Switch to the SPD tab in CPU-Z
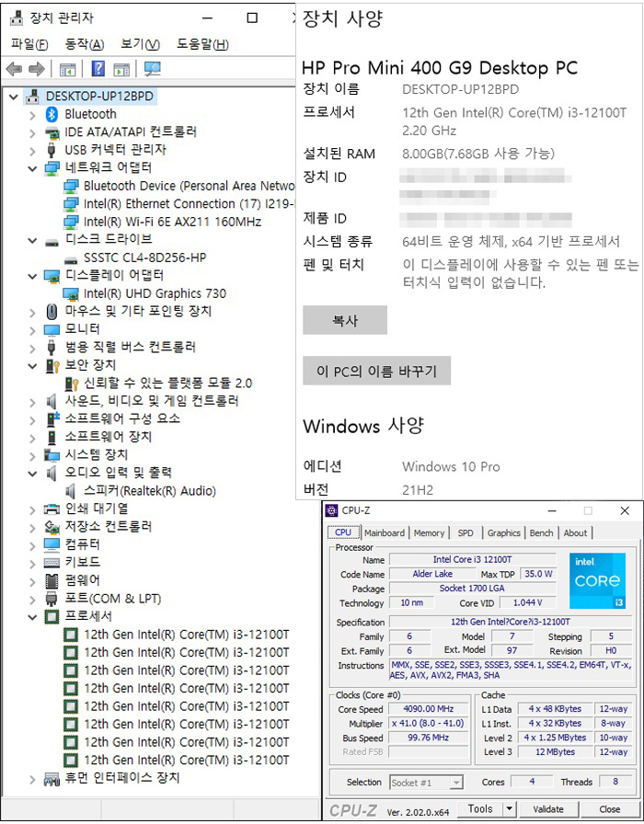Screen dimensions: 644x824 (x=466, y=532)
